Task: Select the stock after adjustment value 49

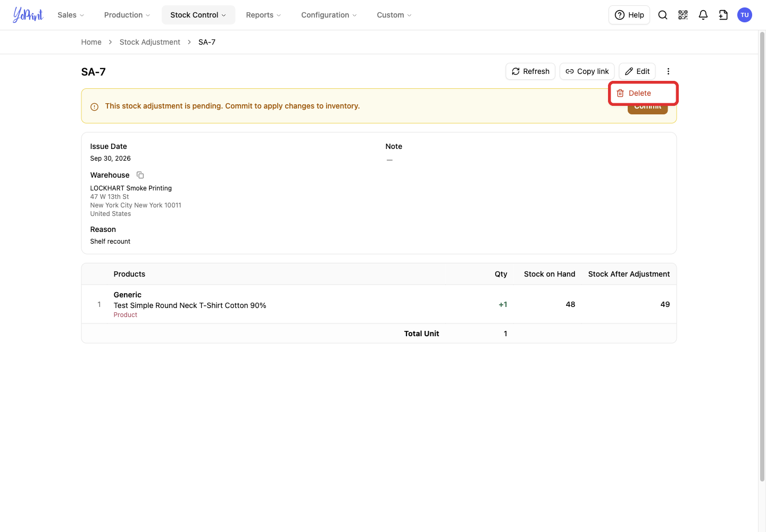Action: (665, 304)
